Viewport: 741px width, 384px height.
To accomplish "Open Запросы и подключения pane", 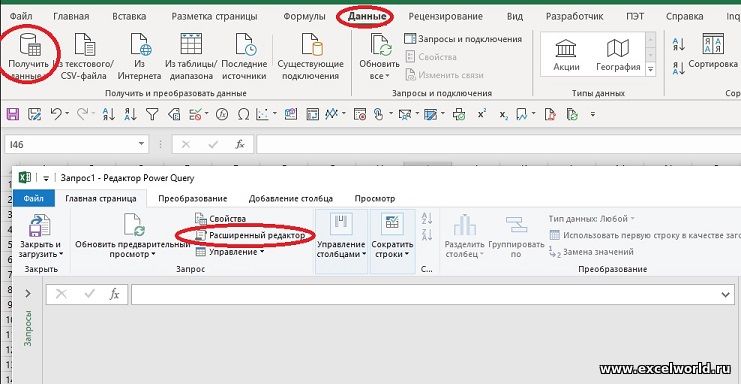I will point(464,39).
